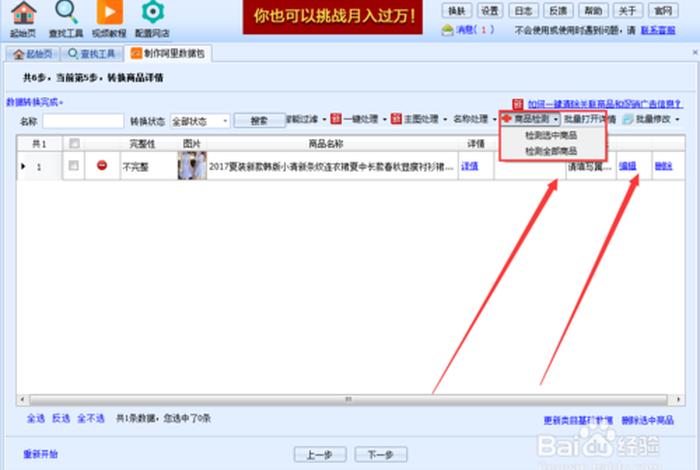Click the red icon next to 主图处理
The image size is (700, 470).
[x=396, y=119]
